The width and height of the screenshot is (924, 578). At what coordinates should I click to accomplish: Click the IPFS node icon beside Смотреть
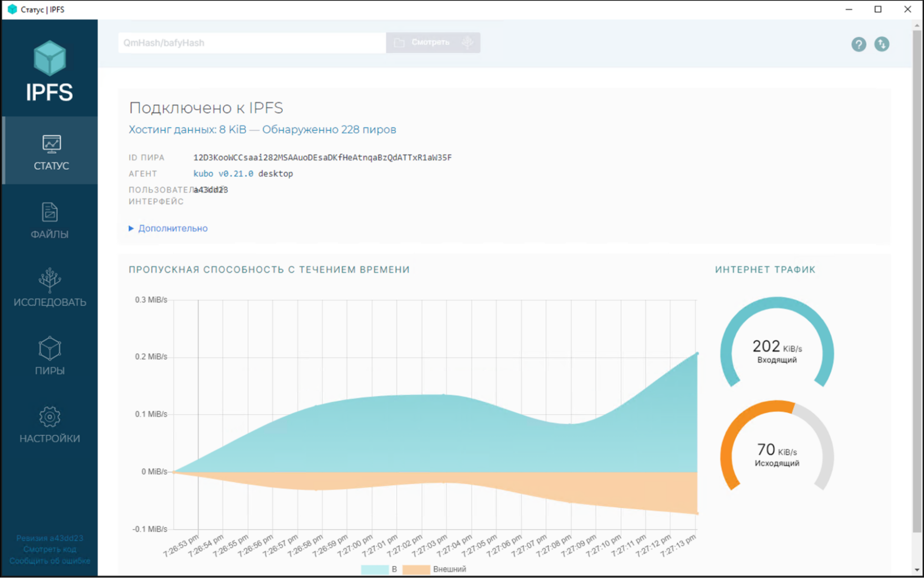click(466, 42)
